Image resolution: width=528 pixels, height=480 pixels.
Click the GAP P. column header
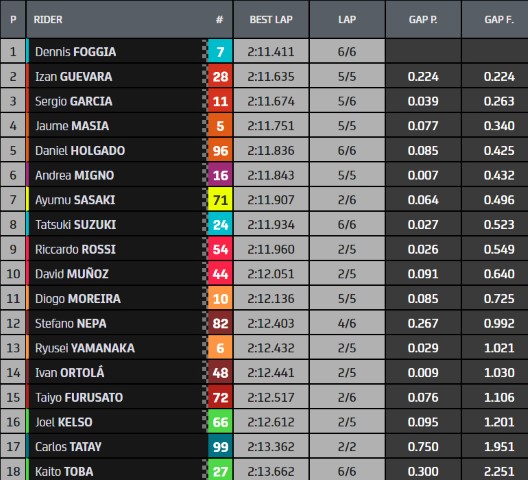point(423,19)
